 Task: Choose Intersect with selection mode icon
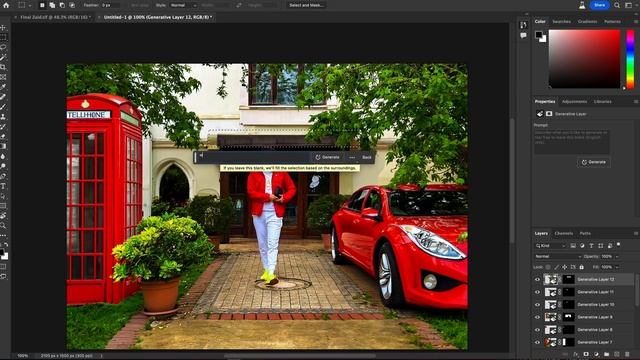(x=72, y=5)
